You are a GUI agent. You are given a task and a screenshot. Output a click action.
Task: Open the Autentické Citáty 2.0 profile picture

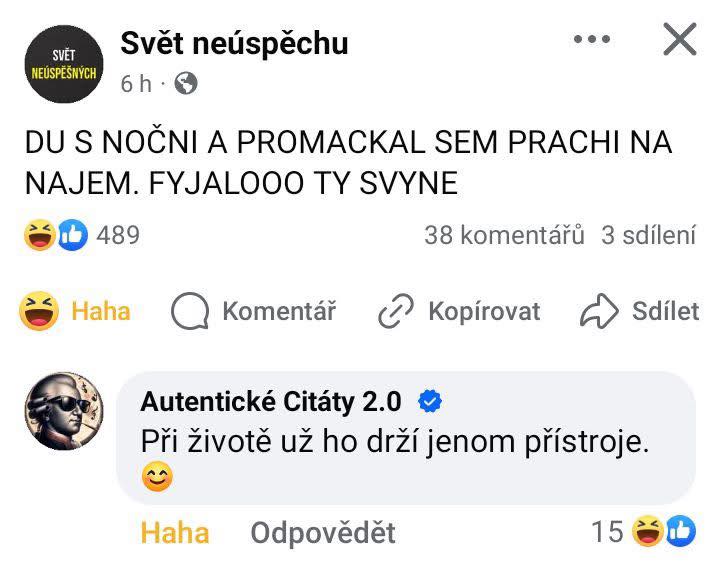[62, 412]
